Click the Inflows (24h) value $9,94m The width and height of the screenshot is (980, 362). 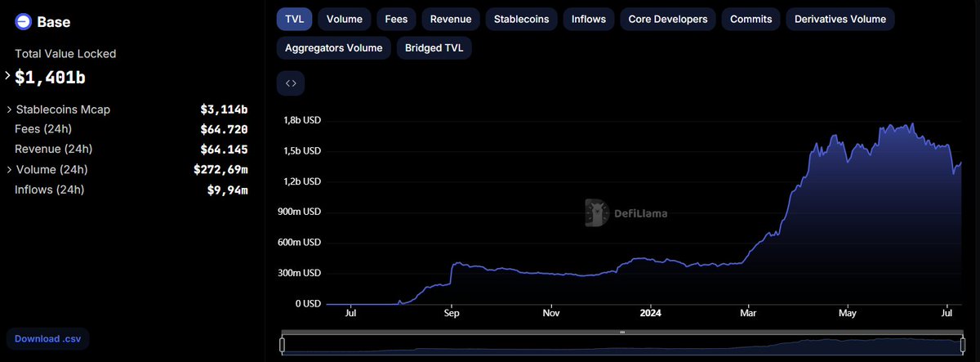click(x=227, y=190)
